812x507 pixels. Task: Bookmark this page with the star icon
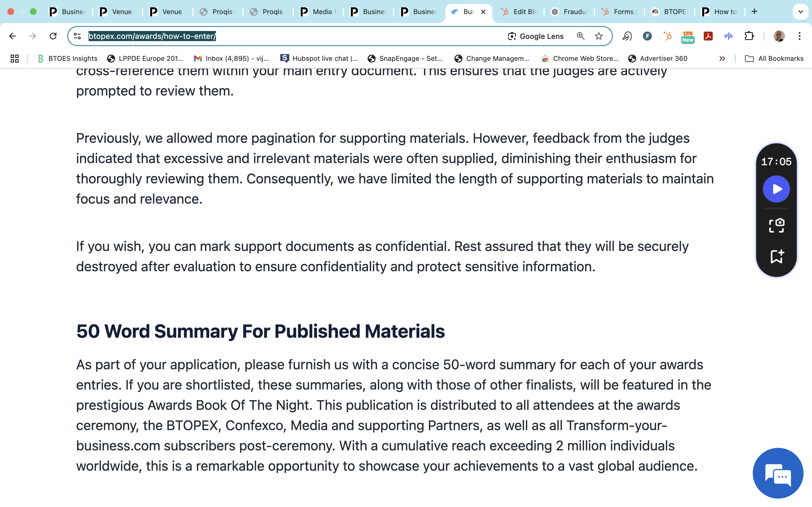tap(599, 36)
